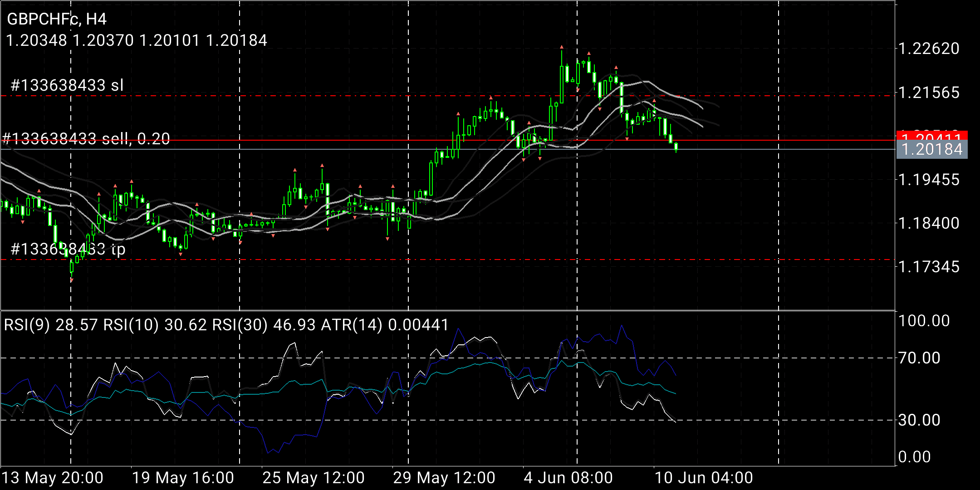
Task: Click the 13 May 20:00 time label
Action: pyautogui.click(x=53, y=478)
